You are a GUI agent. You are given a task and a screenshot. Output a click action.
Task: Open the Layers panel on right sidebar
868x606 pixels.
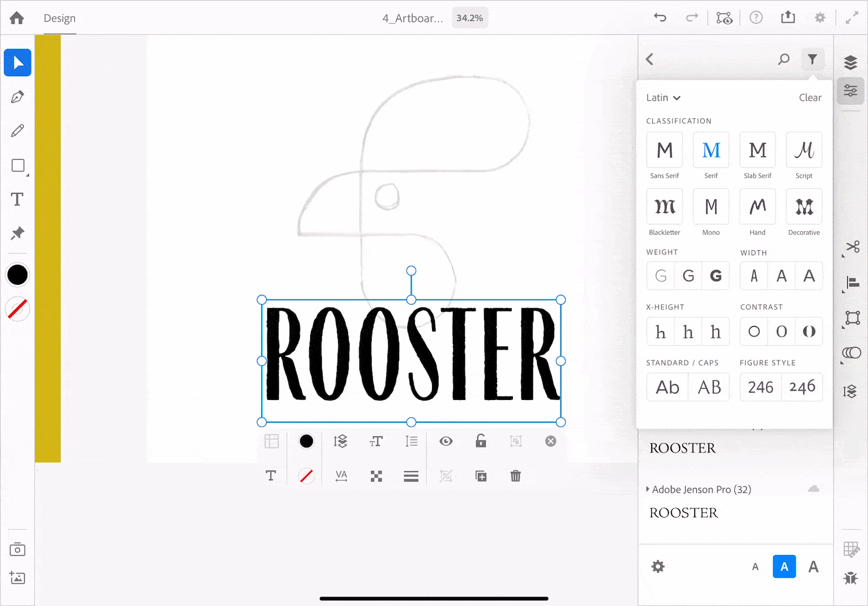tap(851, 62)
